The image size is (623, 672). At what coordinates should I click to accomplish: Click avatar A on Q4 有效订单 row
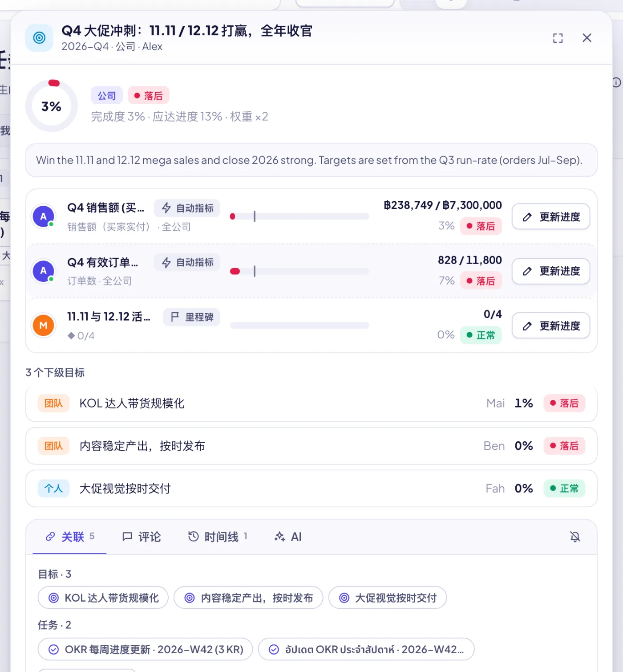click(x=43, y=271)
